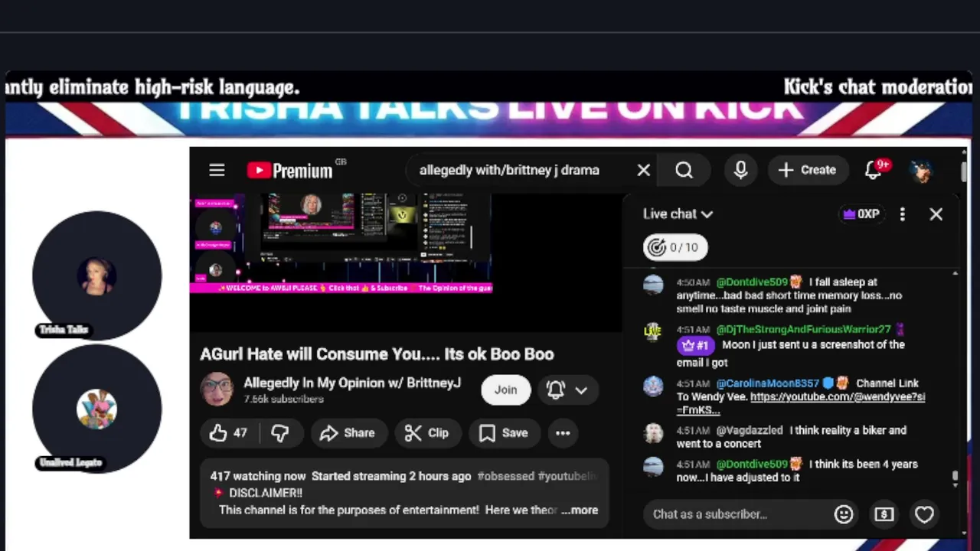This screenshot has width=980, height=551.
Task: Select the Trisha Talks participant avatar
Action: pos(97,275)
